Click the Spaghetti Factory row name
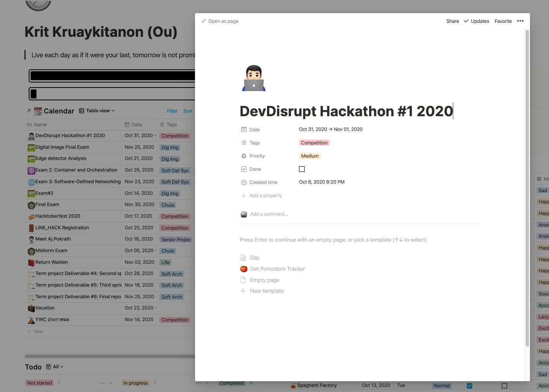The width and height of the screenshot is (549, 392). click(317, 385)
